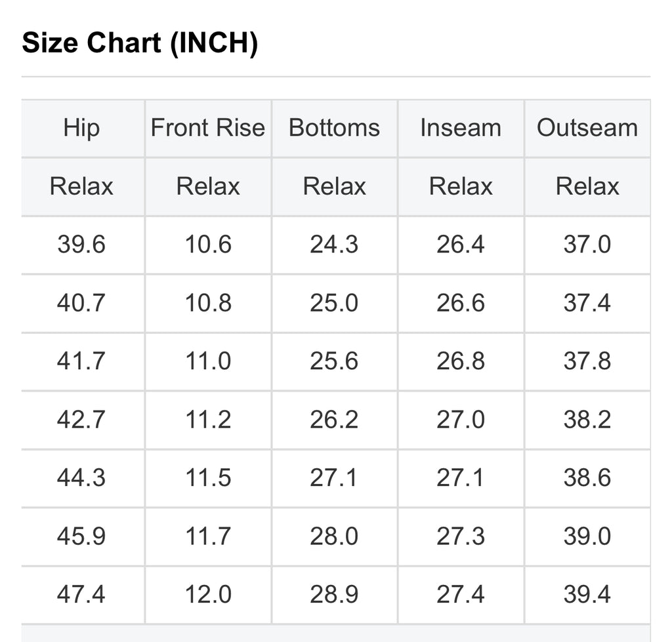
Task: Select the Front Rise column header
Action: pyautogui.click(x=208, y=128)
